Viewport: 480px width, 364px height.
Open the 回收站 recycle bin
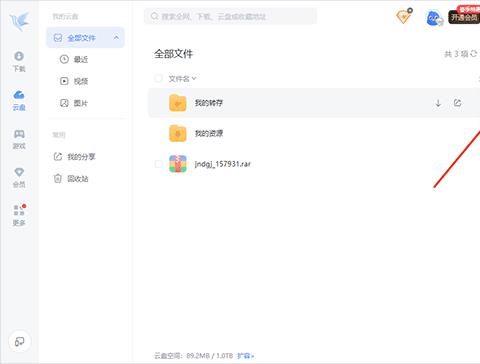pos(71,179)
